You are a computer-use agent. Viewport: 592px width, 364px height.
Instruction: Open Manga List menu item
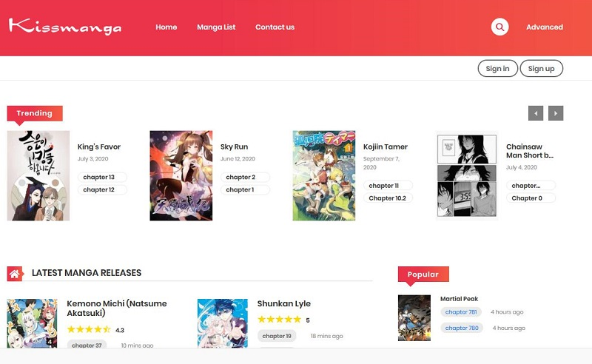[x=216, y=27]
